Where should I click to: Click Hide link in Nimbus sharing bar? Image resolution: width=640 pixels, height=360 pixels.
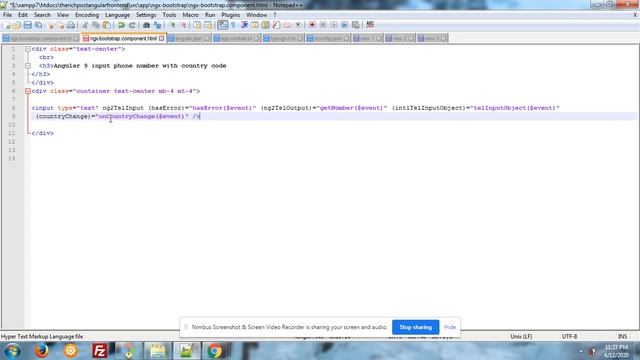[x=450, y=327]
